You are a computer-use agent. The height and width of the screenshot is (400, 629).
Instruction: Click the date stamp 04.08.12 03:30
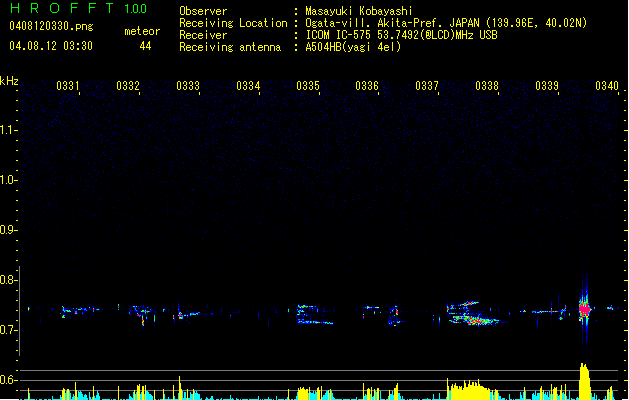pyautogui.click(x=51, y=46)
